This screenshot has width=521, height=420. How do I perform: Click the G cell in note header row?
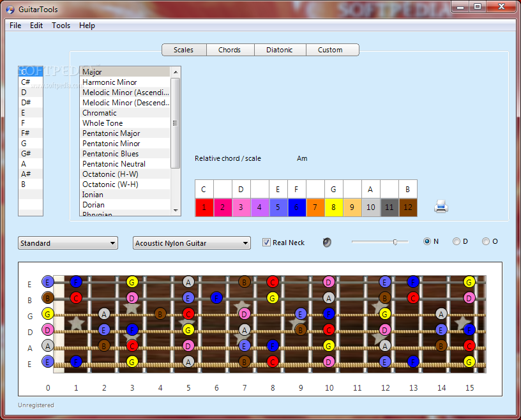coord(333,189)
